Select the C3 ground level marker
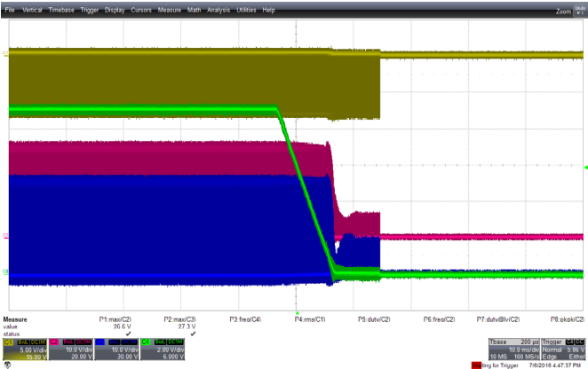This screenshot has width=588, height=369. click(x=5, y=271)
